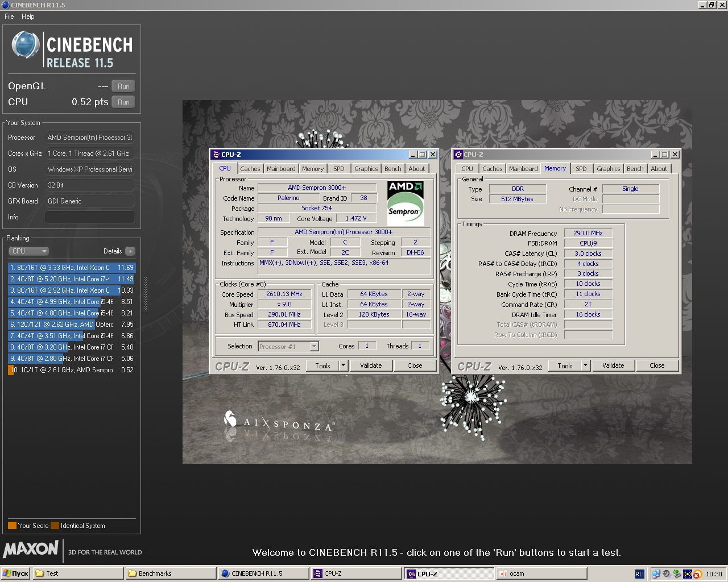Open the Processor #1 selection dropdown

[288, 346]
